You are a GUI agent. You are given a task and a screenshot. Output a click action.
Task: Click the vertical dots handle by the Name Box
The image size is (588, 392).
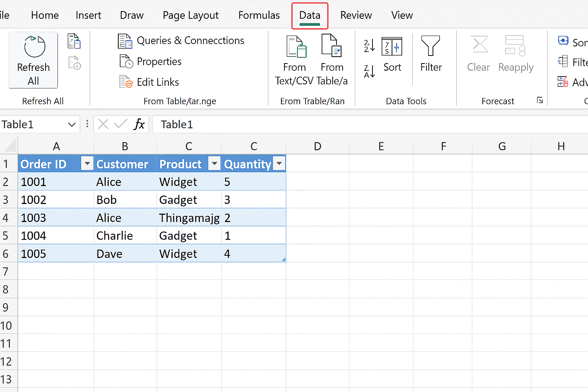[87, 124]
